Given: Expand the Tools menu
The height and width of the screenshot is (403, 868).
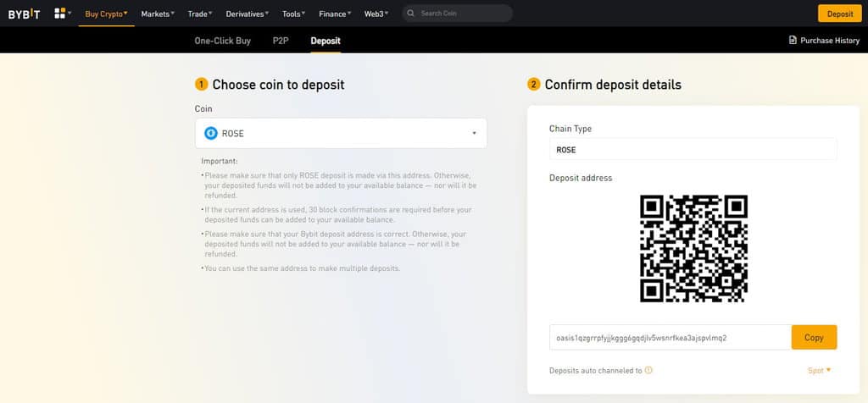Looking at the screenshot, I should point(294,14).
